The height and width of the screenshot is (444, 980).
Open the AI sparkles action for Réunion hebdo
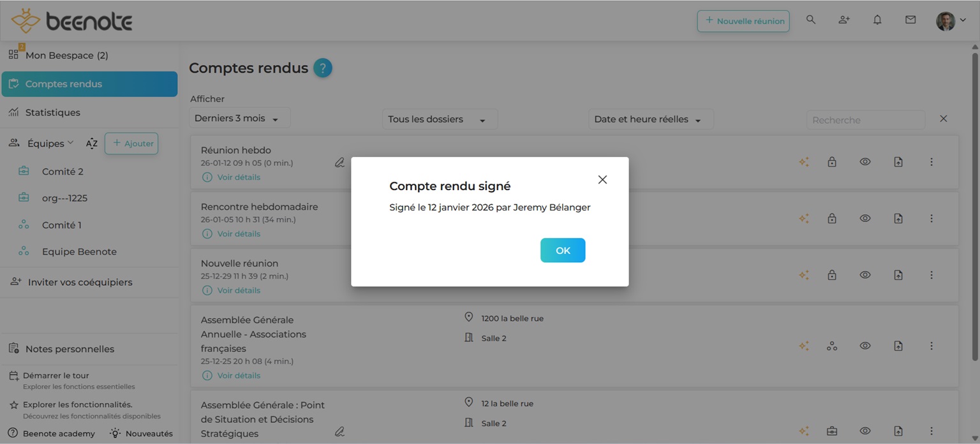pyautogui.click(x=804, y=161)
